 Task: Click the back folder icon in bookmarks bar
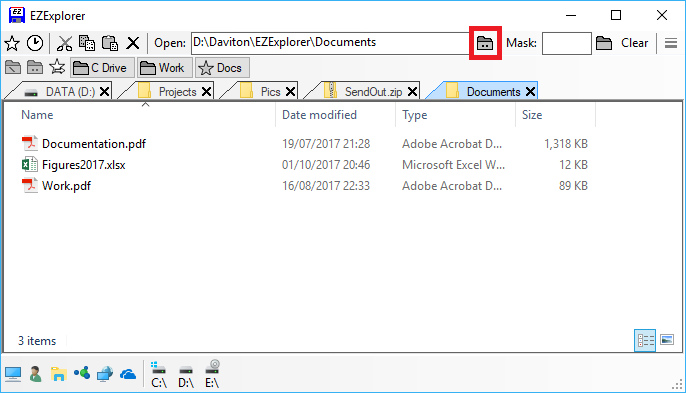13,67
